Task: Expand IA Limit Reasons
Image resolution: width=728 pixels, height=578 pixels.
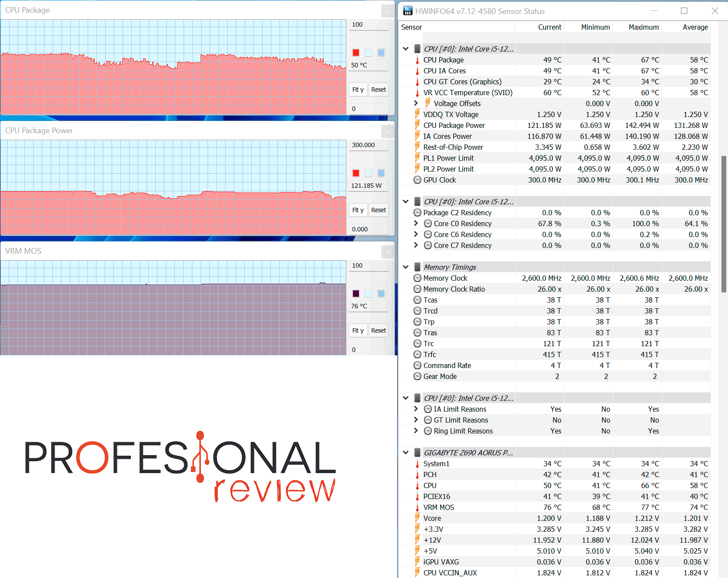Action: tap(416, 409)
